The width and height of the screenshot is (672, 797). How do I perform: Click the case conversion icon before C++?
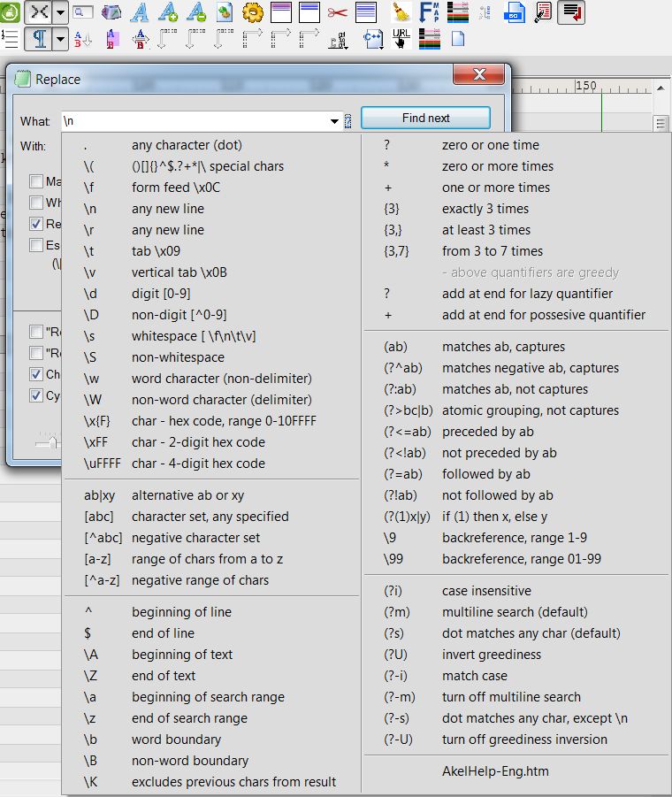[x=338, y=40]
